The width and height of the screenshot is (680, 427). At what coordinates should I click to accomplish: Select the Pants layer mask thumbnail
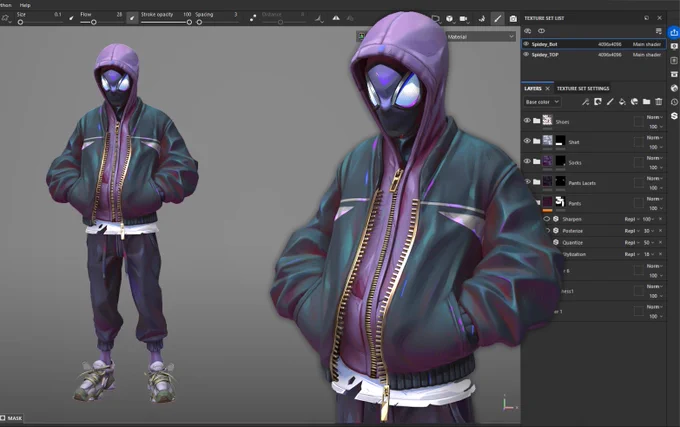(x=560, y=202)
